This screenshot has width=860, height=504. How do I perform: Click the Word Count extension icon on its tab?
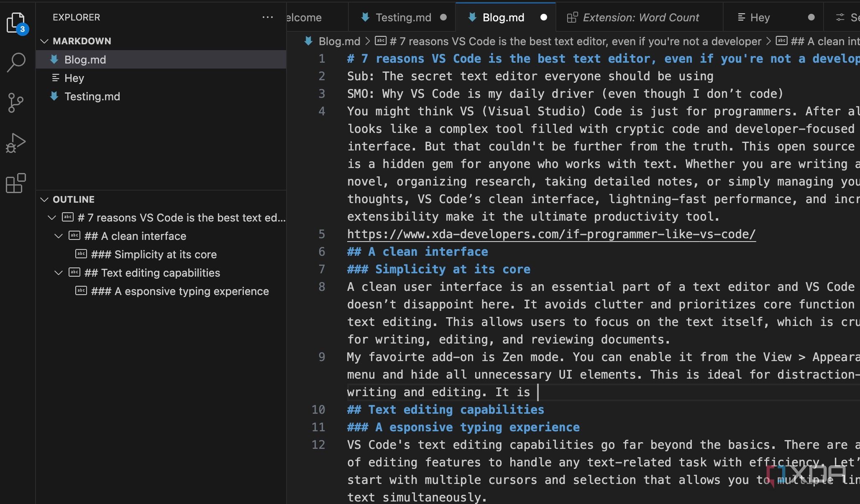click(572, 17)
